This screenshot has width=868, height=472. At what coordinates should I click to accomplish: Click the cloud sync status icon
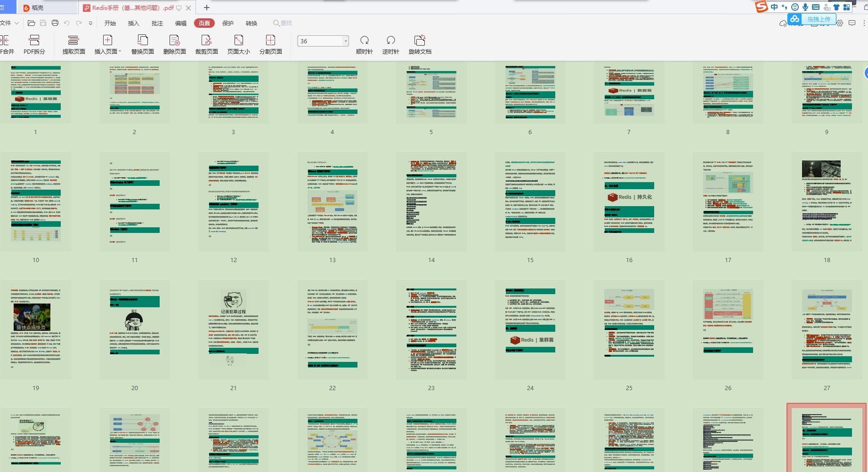click(783, 23)
